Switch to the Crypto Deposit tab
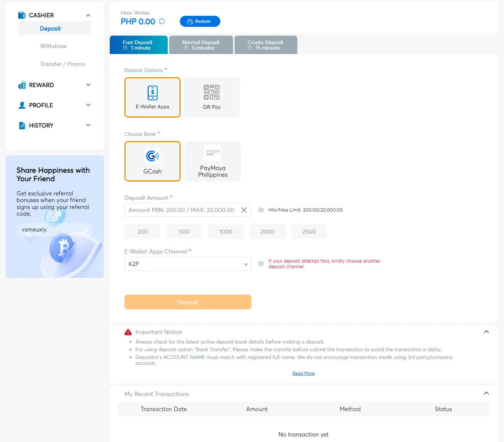This screenshot has width=504, height=442. [265, 44]
